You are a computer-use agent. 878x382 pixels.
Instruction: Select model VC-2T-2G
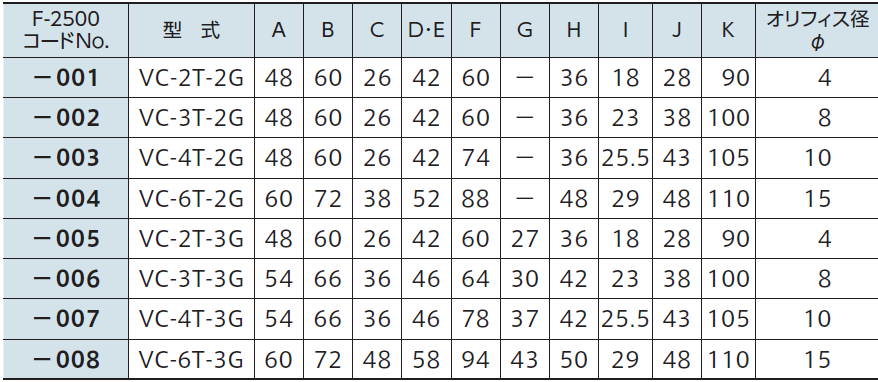click(192, 78)
